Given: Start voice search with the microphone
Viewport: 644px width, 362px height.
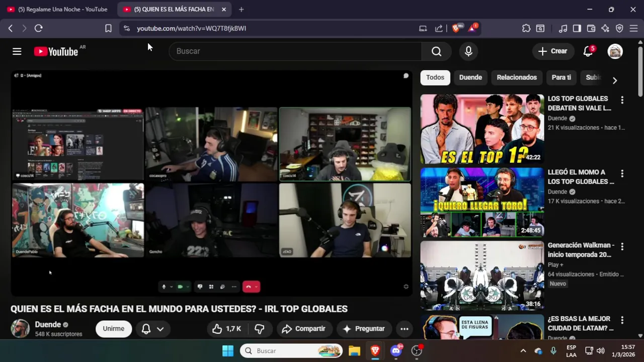Looking at the screenshot, I should [468, 51].
